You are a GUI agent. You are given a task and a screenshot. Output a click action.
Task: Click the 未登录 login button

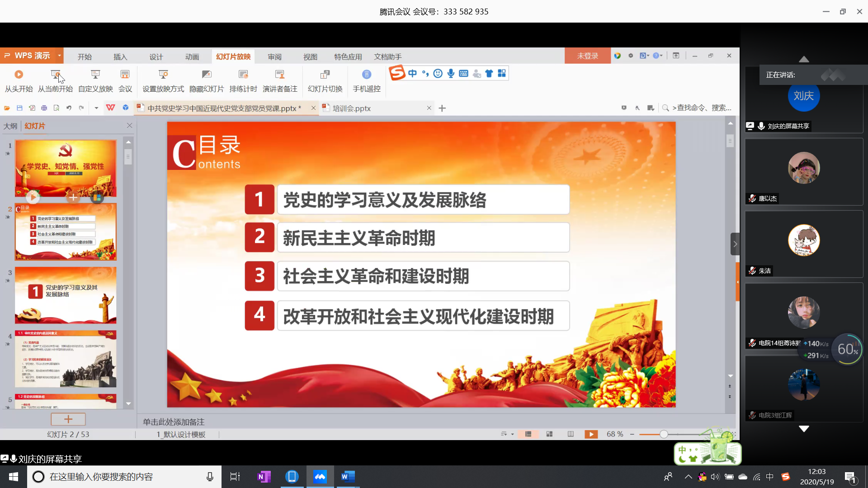click(x=587, y=56)
